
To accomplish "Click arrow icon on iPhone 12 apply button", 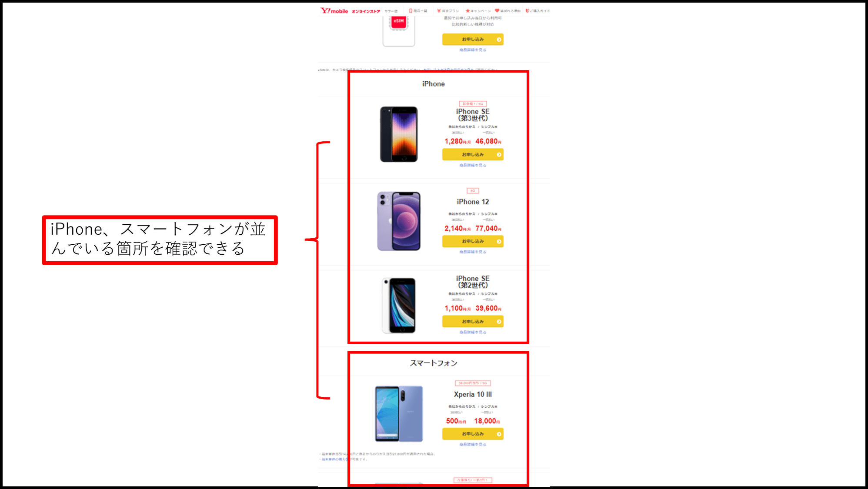I will click(x=499, y=242).
